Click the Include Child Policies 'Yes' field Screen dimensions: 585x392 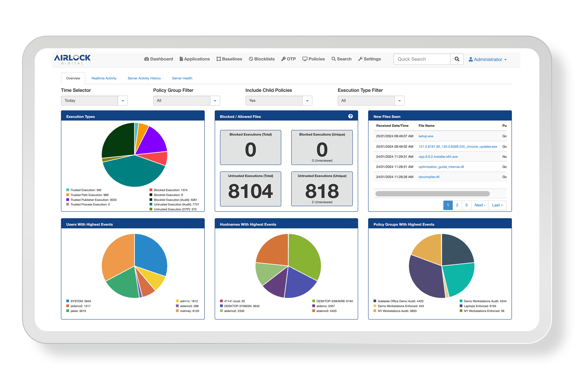274,101
